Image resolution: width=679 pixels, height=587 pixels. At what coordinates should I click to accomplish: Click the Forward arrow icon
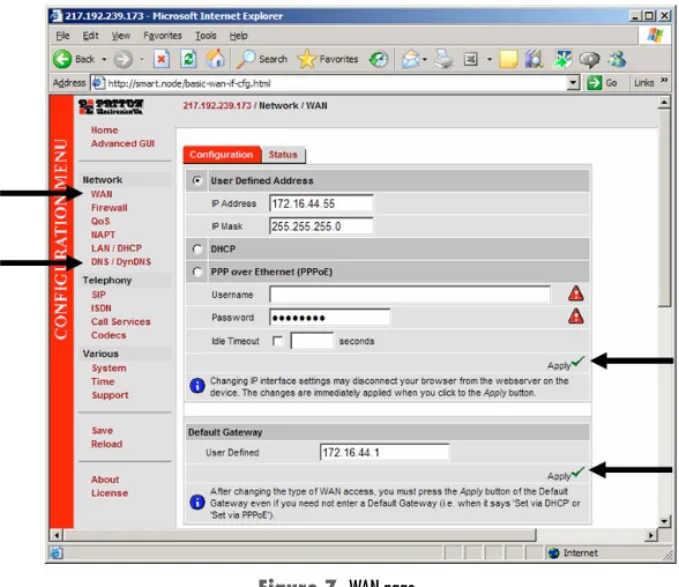(x=123, y=59)
